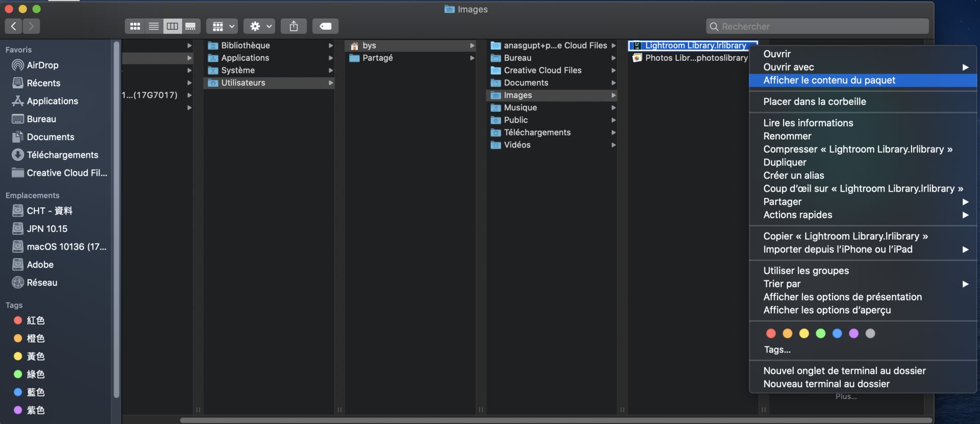
Task: Open the gear action menu
Action: tap(260, 26)
